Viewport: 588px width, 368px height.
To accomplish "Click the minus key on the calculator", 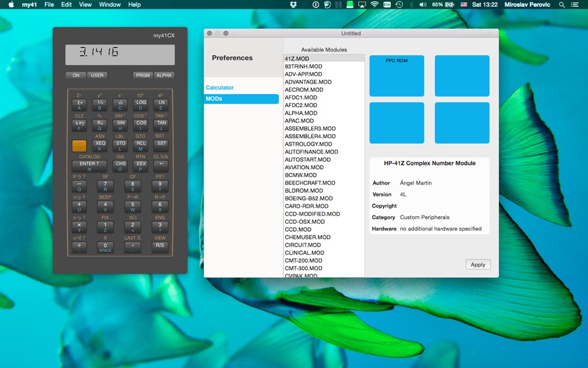I will click(x=79, y=186).
